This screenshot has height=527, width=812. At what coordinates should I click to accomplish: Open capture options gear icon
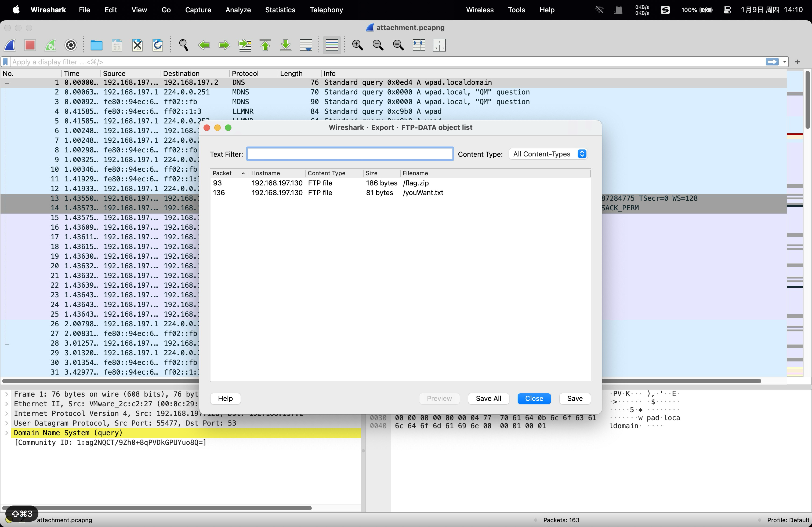point(71,45)
